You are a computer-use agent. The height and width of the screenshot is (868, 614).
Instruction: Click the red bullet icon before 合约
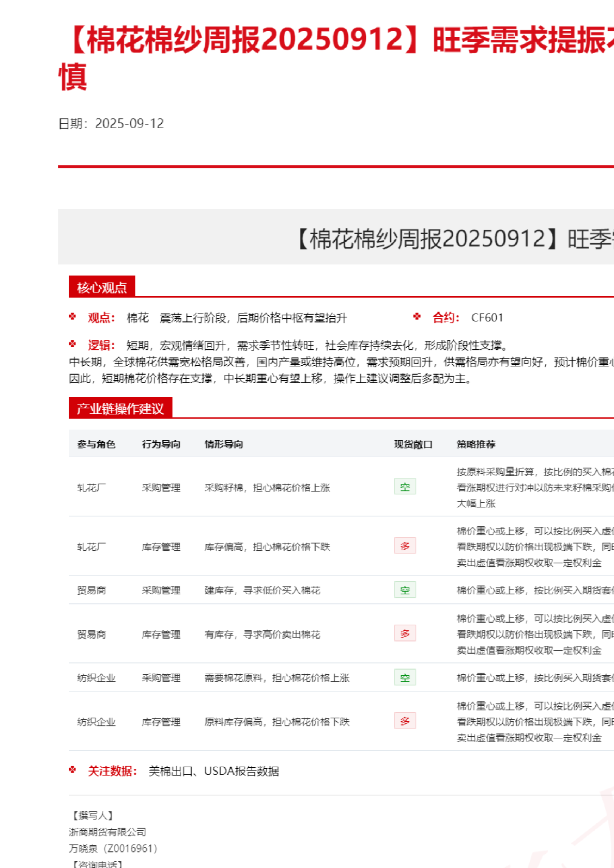pos(417,317)
